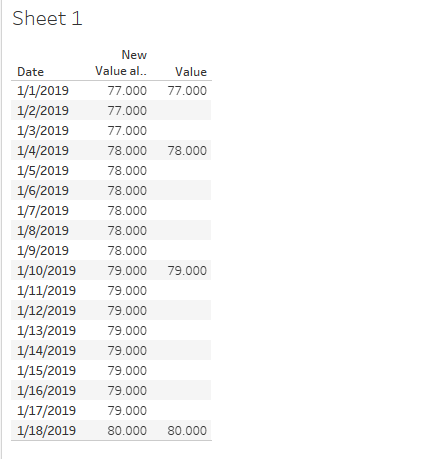The height and width of the screenshot is (459, 426).
Task: Click the 1/1/2019 date cell
Action: (43, 91)
